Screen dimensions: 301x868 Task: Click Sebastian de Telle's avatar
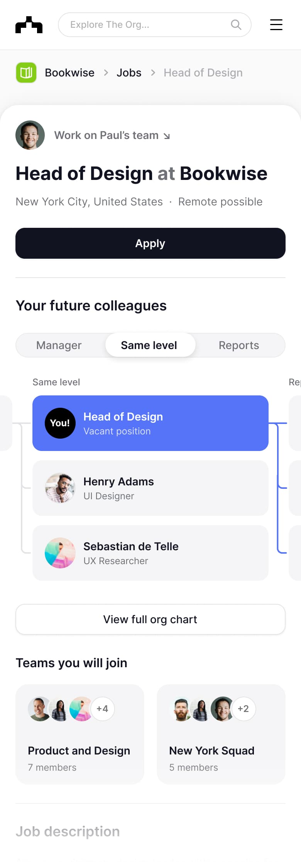point(60,553)
